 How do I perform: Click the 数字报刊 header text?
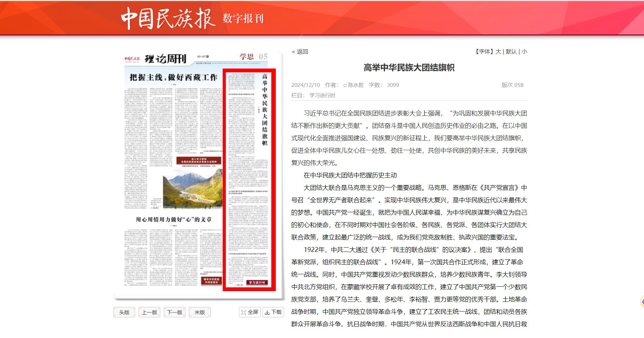tap(243, 18)
